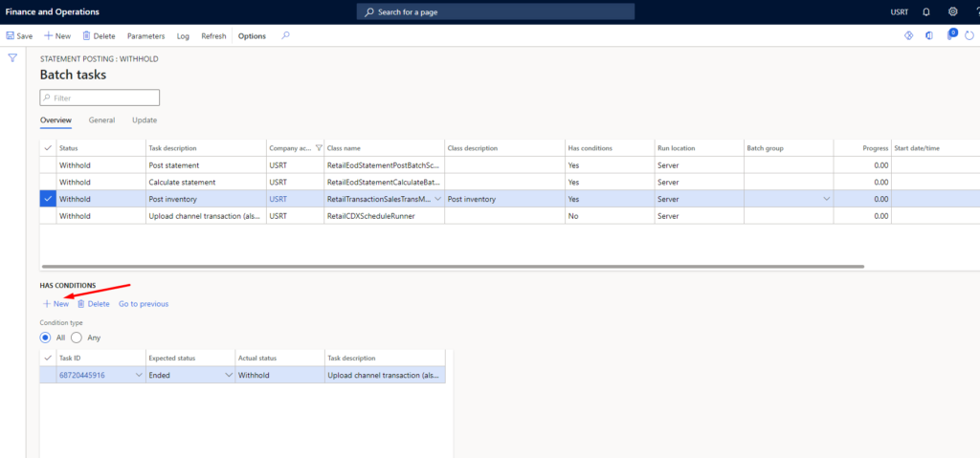Click the top action bar New button
This screenshot has height=458, width=980.
(x=56, y=36)
